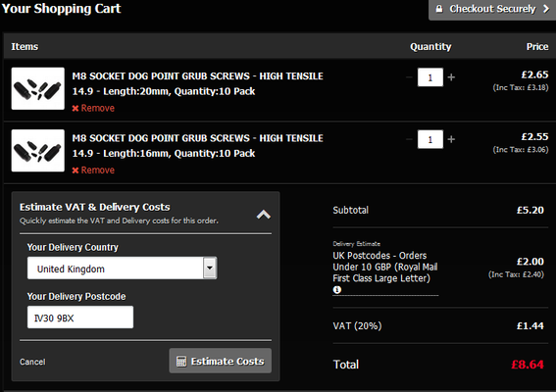Open the 16mm grub screws product title
Image resolution: width=556 pixels, height=392 pixels.
[197, 146]
